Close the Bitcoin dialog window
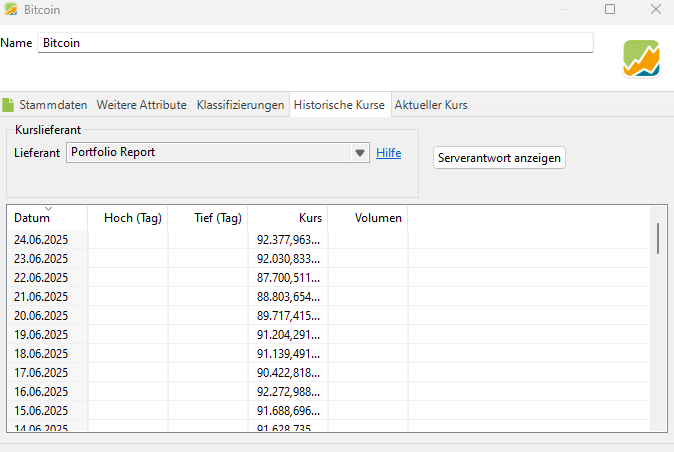 tap(656, 9)
